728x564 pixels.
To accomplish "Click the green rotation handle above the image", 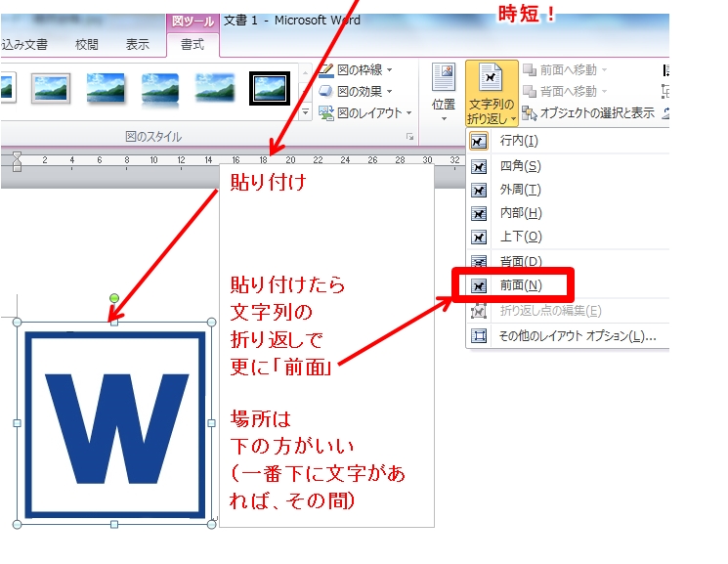I will pyautogui.click(x=114, y=297).
